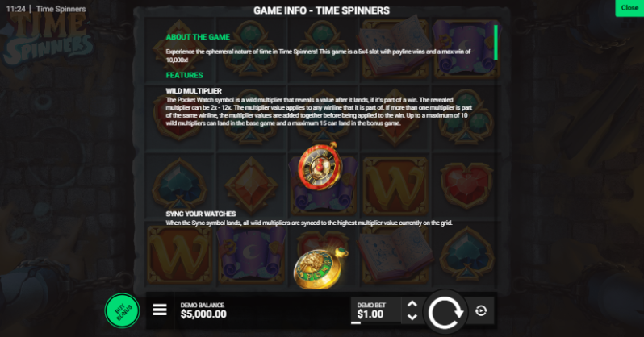Click the W symbol in bottom-left reel
644x337 pixels.
click(x=180, y=256)
